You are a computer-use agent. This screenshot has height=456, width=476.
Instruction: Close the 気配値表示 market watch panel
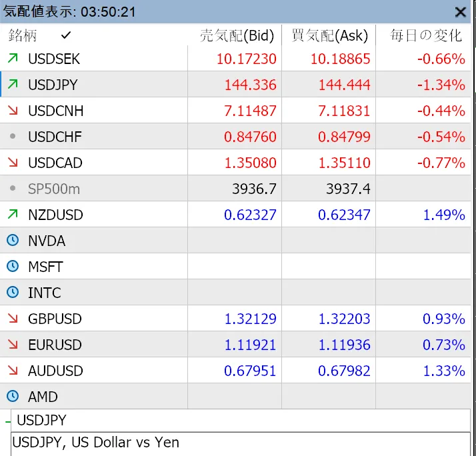point(461,12)
